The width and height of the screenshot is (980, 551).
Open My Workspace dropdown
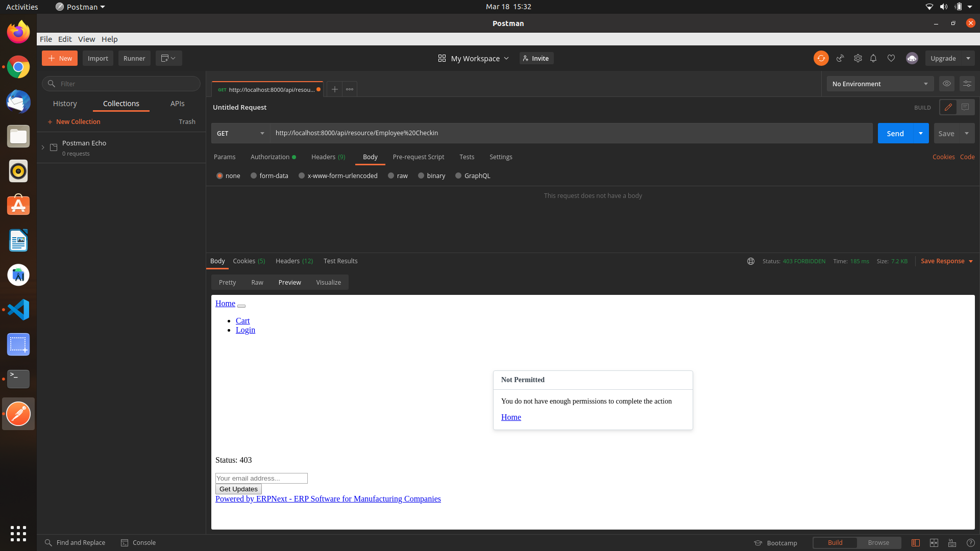[473, 58]
